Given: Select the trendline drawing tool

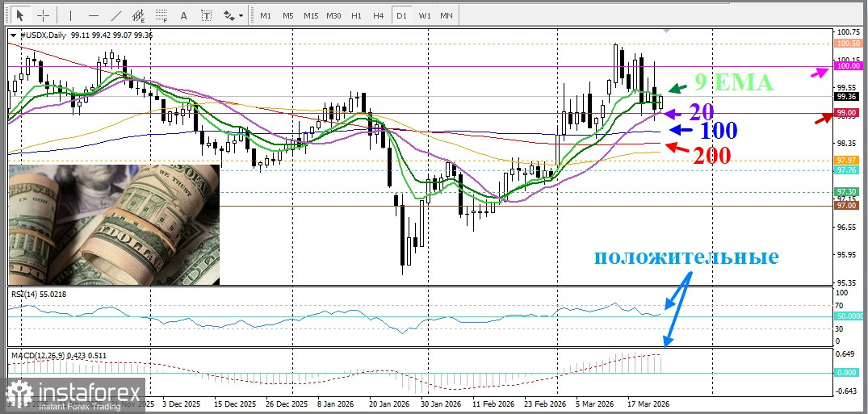Looking at the screenshot, I should click(117, 15).
